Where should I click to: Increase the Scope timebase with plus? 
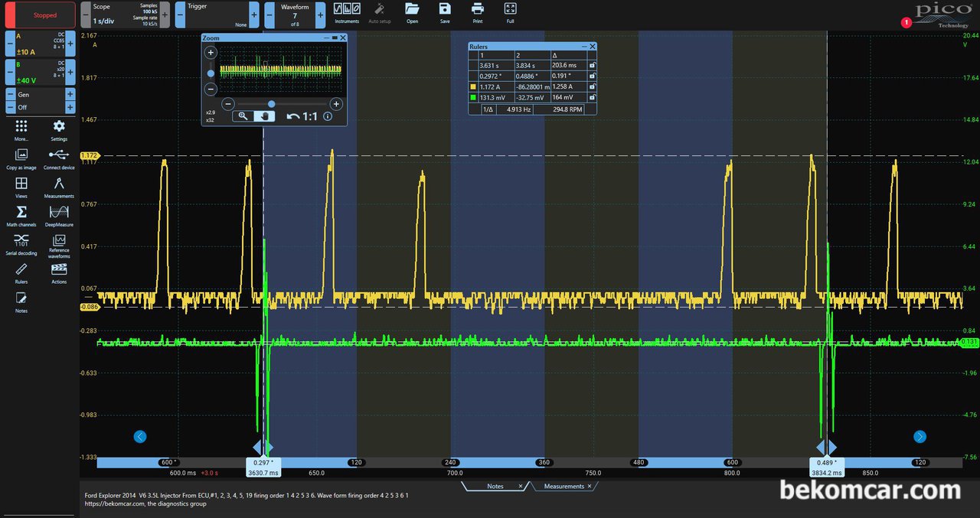click(x=165, y=15)
